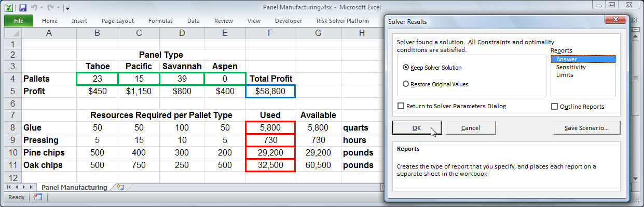Click Resources Required per Pallet Type heading
The width and height of the screenshot is (644, 207).
(x=161, y=115)
